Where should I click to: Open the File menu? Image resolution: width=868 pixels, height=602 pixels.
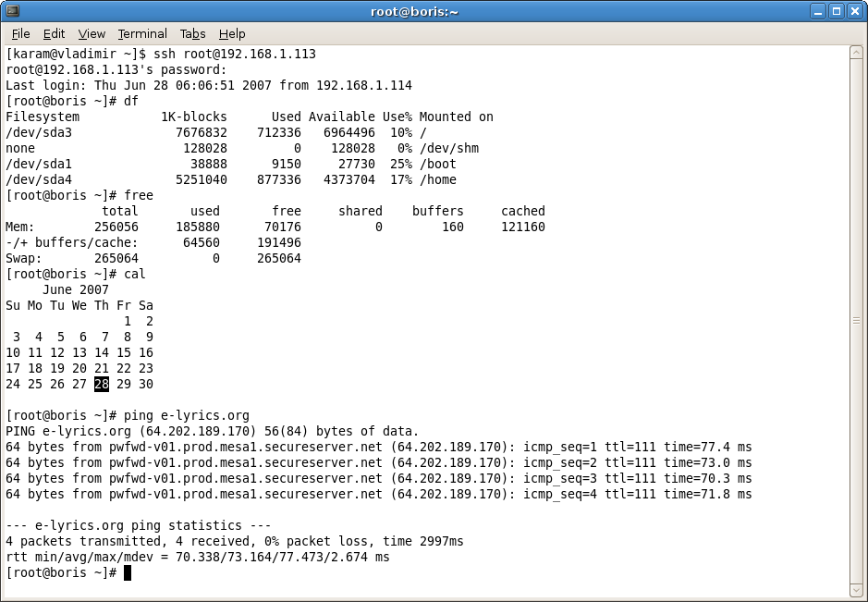tap(20, 33)
